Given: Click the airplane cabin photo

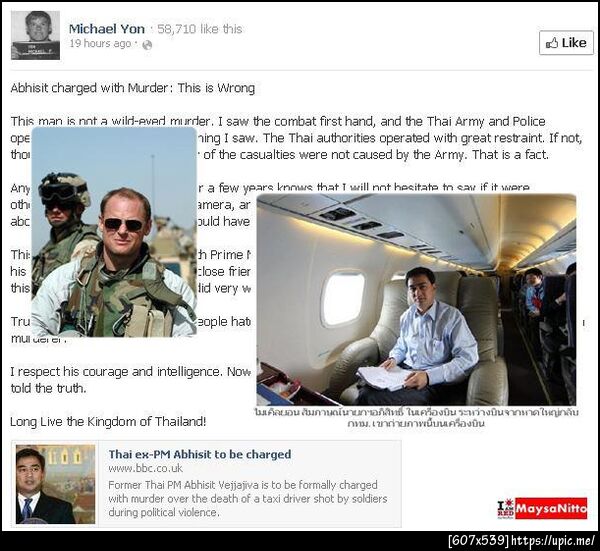Looking at the screenshot, I should pyautogui.click(x=416, y=300).
